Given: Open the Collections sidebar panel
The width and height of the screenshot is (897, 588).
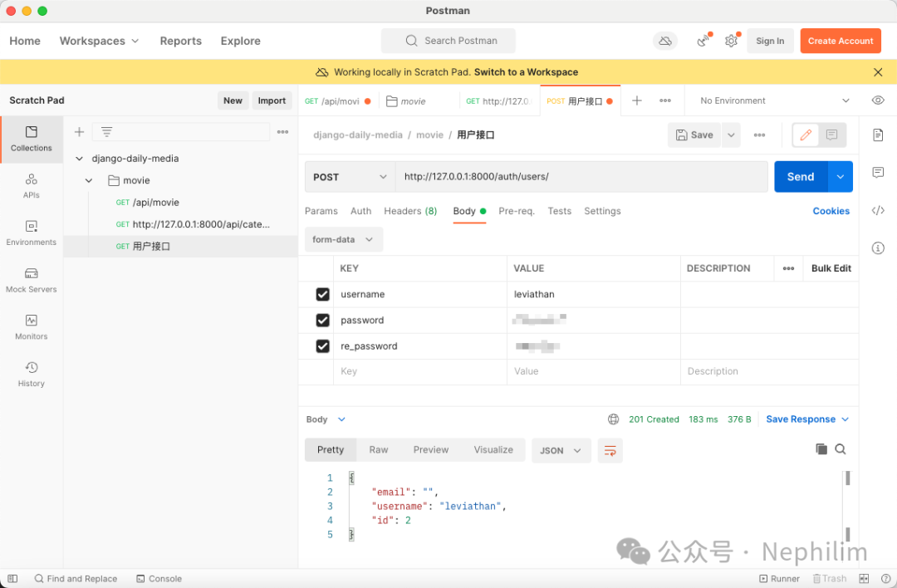Looking at the screenshot, I should (32, 139).
